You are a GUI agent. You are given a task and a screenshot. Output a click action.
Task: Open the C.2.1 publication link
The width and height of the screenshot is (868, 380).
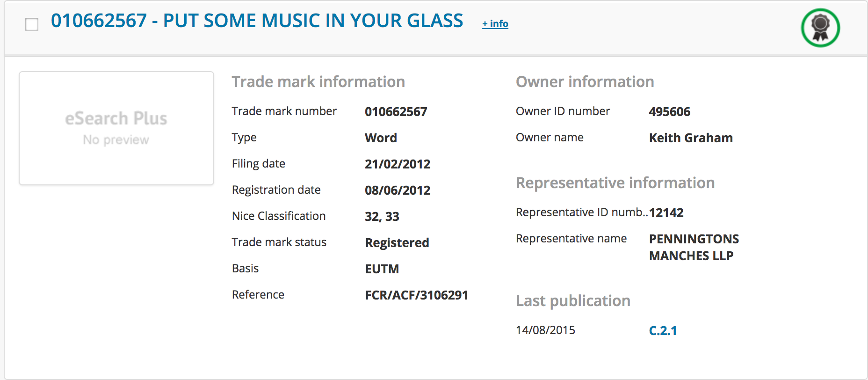[663, 331]
